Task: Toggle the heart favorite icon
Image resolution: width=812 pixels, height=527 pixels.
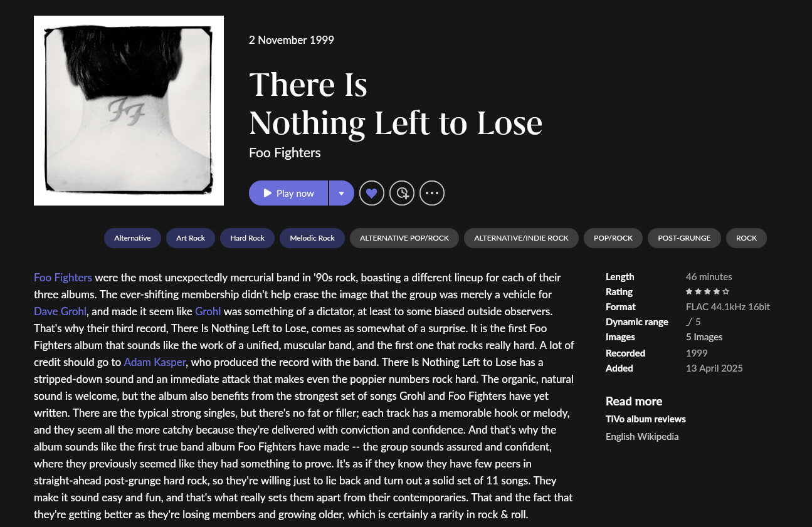Action: pyautogui.click(x=371, y=193)
